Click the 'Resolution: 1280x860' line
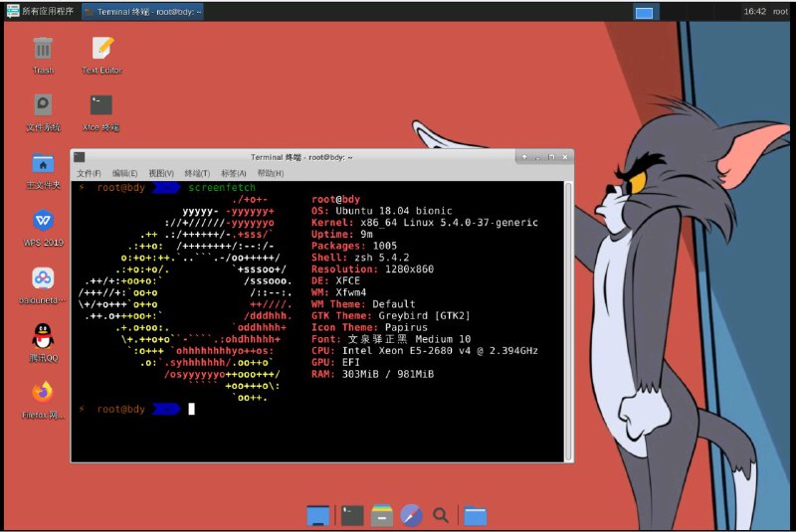 372,269
